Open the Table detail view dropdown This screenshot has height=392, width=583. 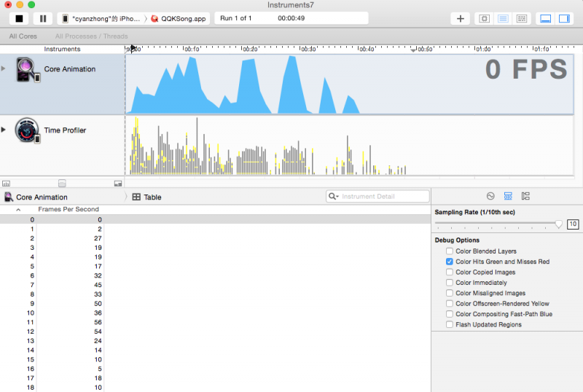point(147,197)
